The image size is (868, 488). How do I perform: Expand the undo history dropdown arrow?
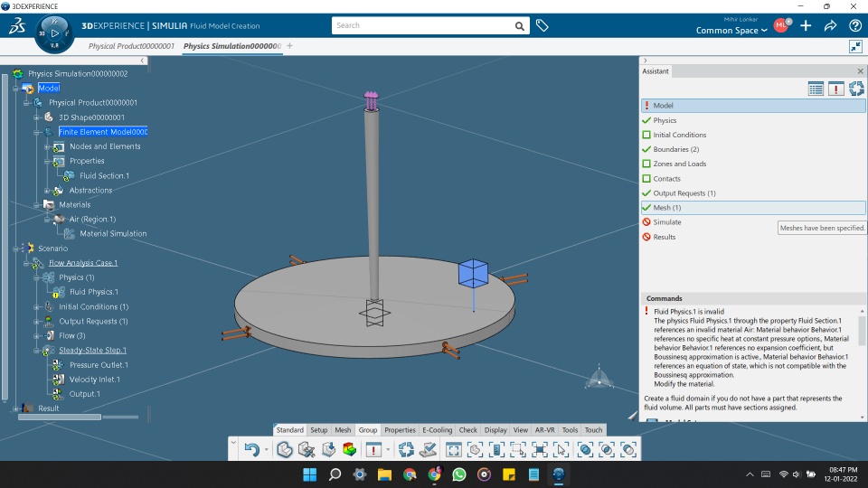(266, 449)
